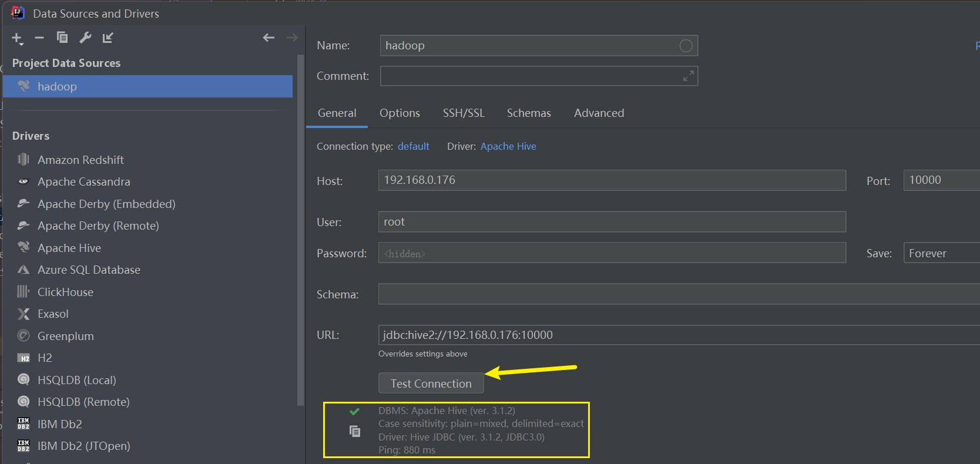The width and height of the screenshot is (980, 464).
Task: Click the color circle in Name field
Action: (686, 46)
